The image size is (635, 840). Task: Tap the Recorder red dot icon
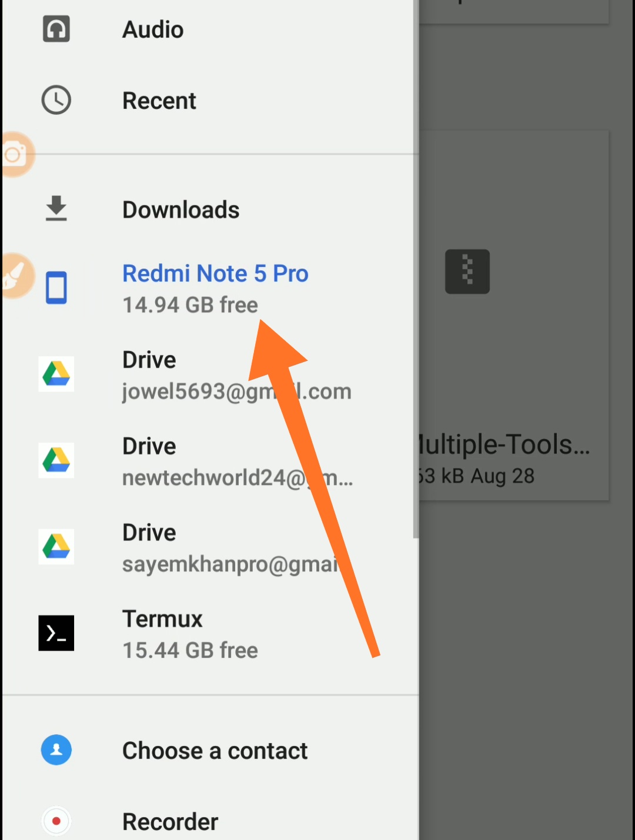tap(56, 821)
